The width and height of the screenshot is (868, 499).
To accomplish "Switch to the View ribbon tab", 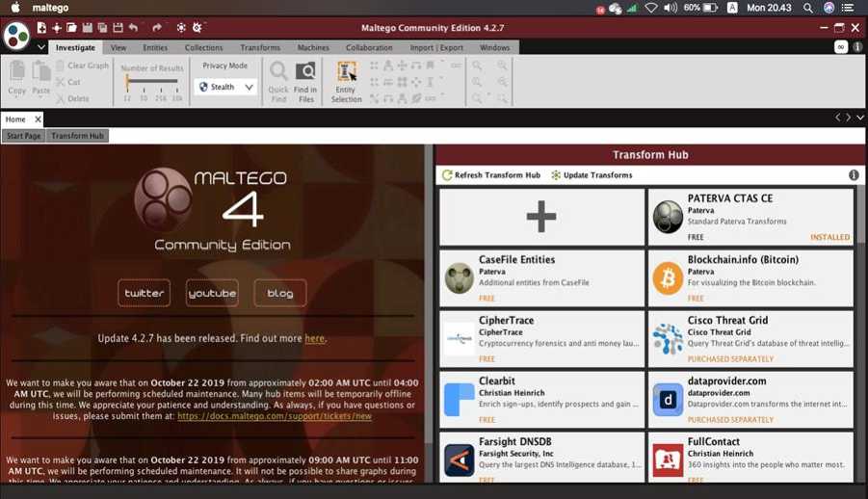I will [x=118, y=47].
